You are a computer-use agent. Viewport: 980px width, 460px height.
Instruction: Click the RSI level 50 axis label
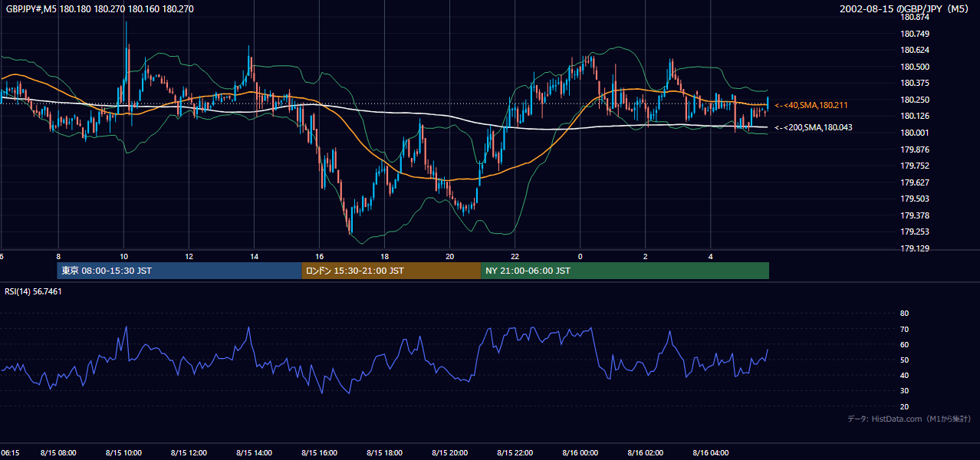tap(904, 360)
